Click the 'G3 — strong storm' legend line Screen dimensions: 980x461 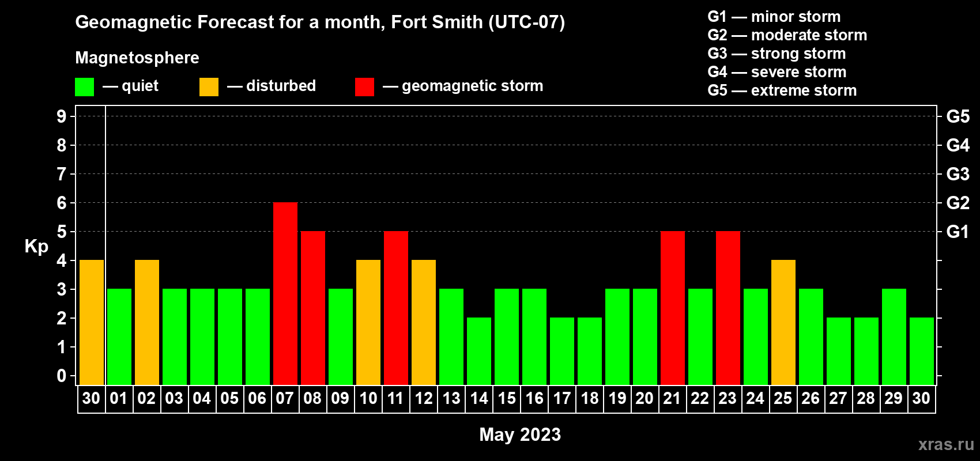777,54
